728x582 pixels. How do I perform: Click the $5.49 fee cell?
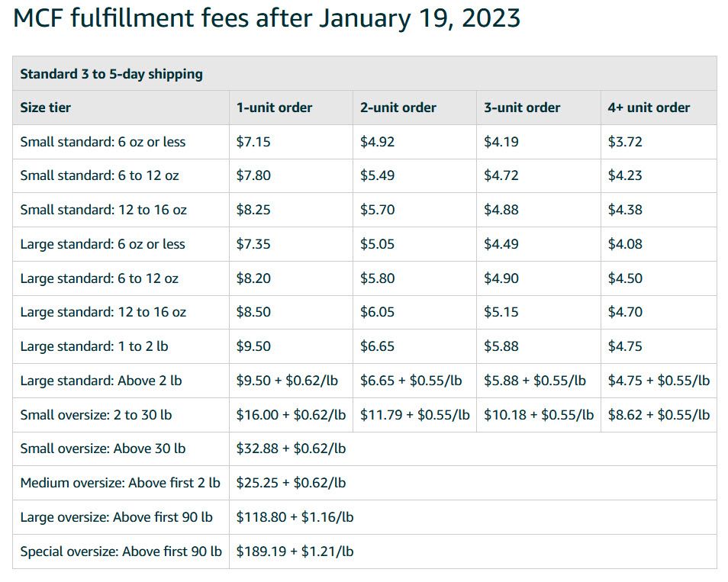click(x=378, y=176)
